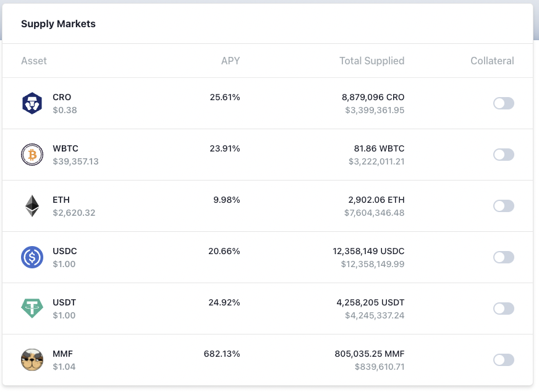Toggle WBTC collateral switch
539x392 pixels.
503,155
